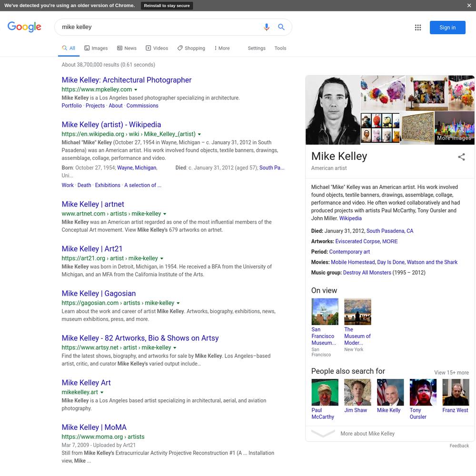Open the Exhibitions sitelink under Wikipedia
The image size is (476, 476).
108,185
